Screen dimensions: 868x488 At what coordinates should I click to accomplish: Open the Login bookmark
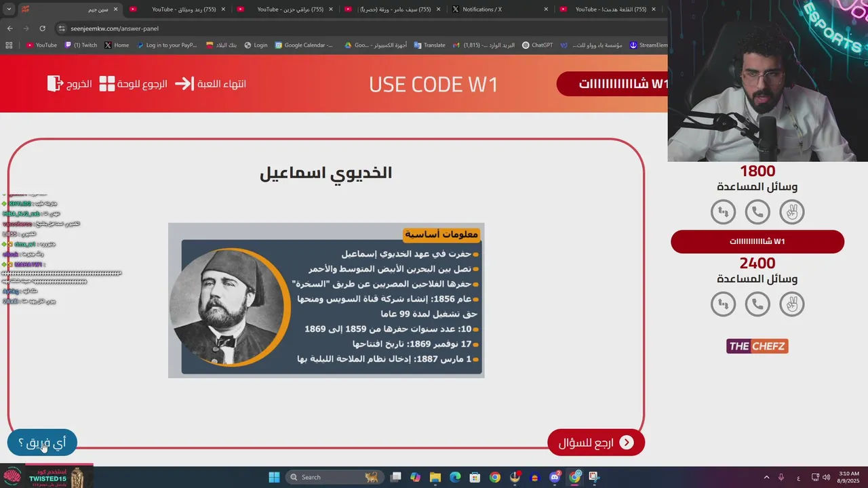[256, 45]
